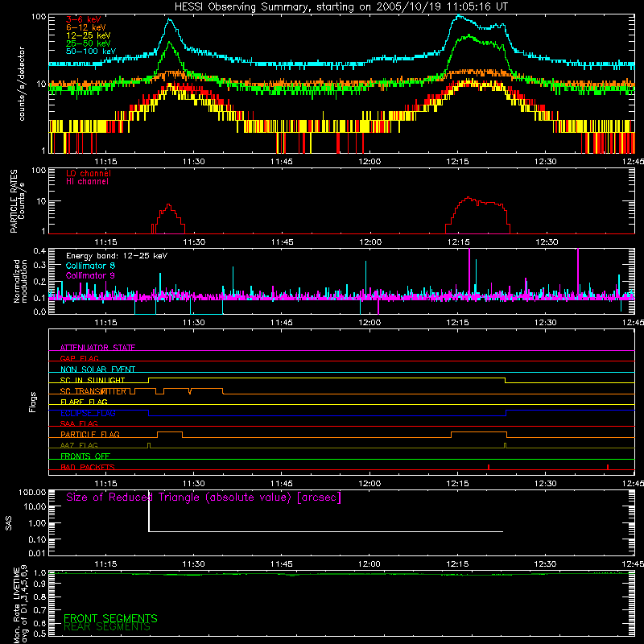Click the HESSI Observing Summary title
The width and height of the screenshot is (644, 644).
pyautogui.click(x=341, y=7)
